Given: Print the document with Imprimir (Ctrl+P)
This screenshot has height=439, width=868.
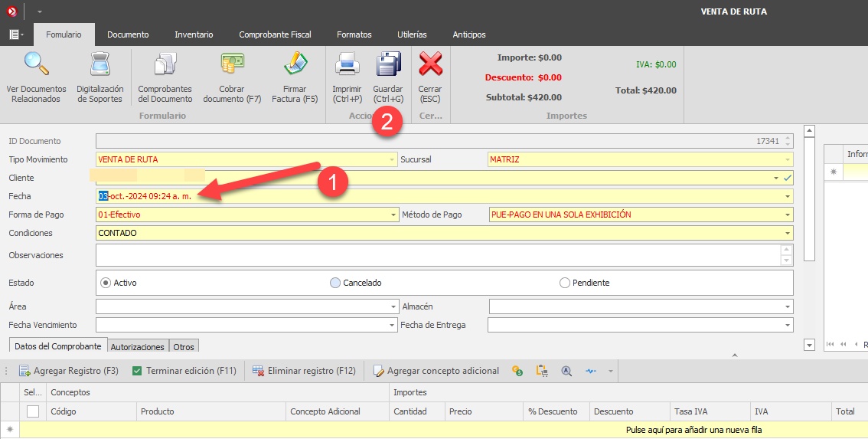Looking at the screenshot, I should [347, 77].
